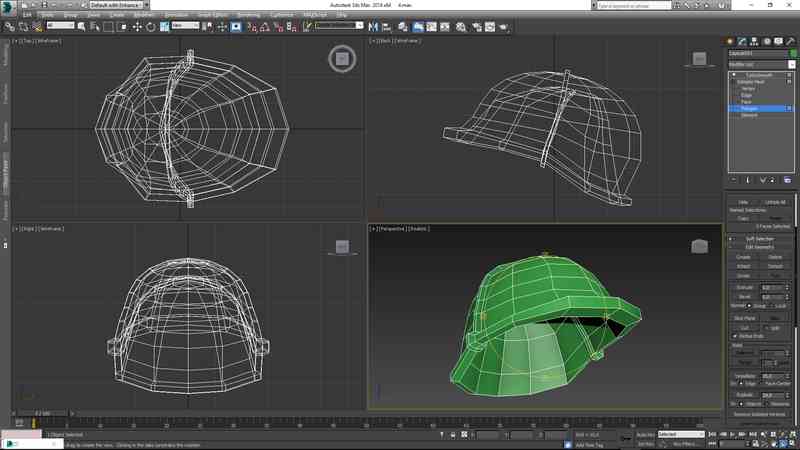Click the Rectangular Selection Region icon
The width and height of the screenshot is (800, 450).
(108, 27)
